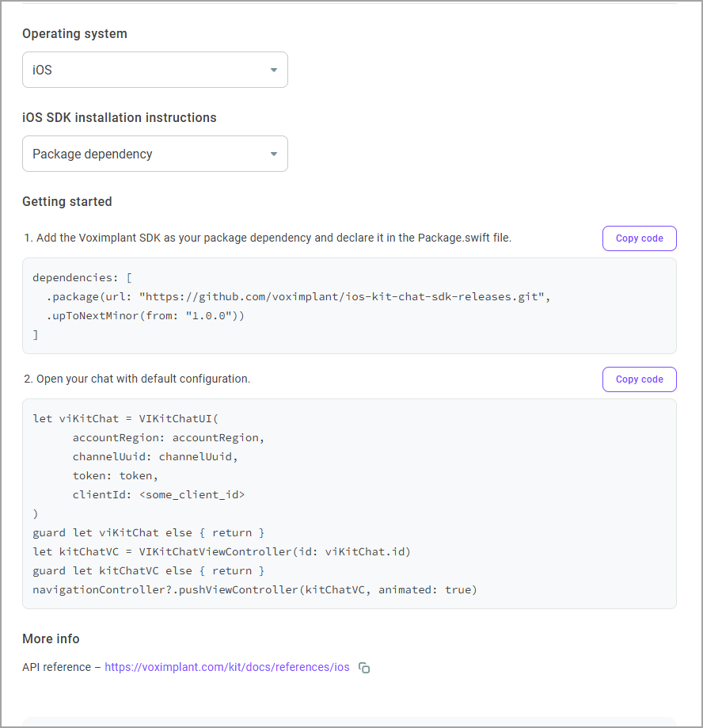Click 'let viKitChat = VIKitChatUI(' line
Image resolution: width=703 pixels, height=728 pixels.
125,419
